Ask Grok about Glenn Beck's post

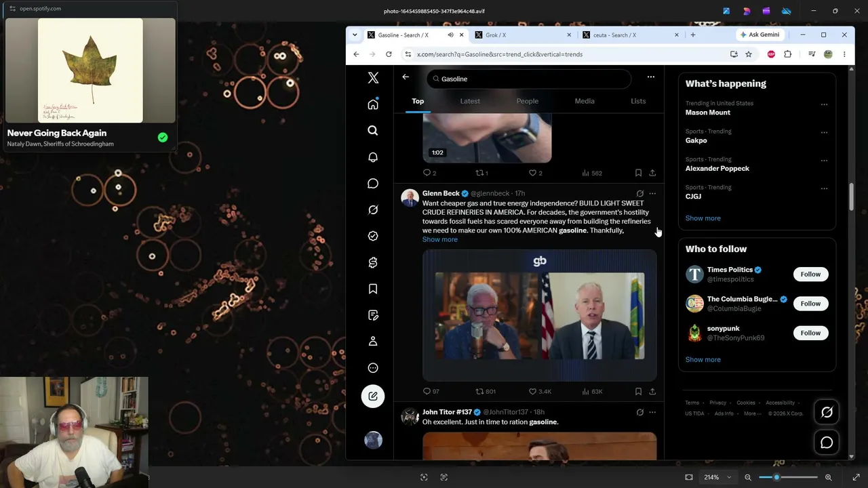point(639,194)
